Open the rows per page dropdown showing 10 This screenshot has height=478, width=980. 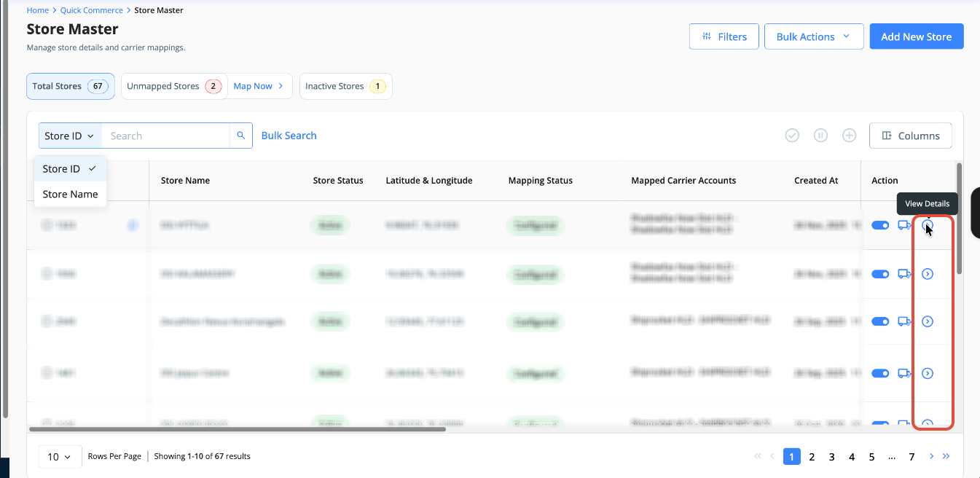tap(59, 456)
